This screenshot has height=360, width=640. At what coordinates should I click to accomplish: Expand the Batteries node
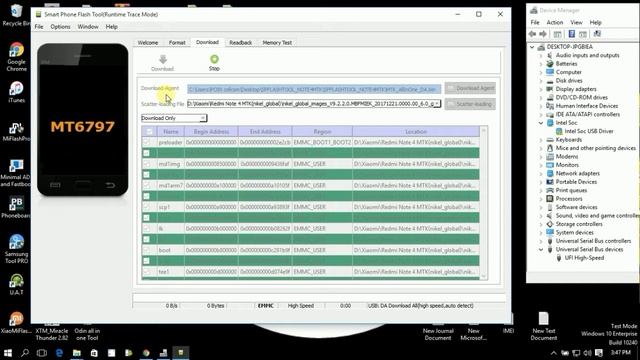541,64
